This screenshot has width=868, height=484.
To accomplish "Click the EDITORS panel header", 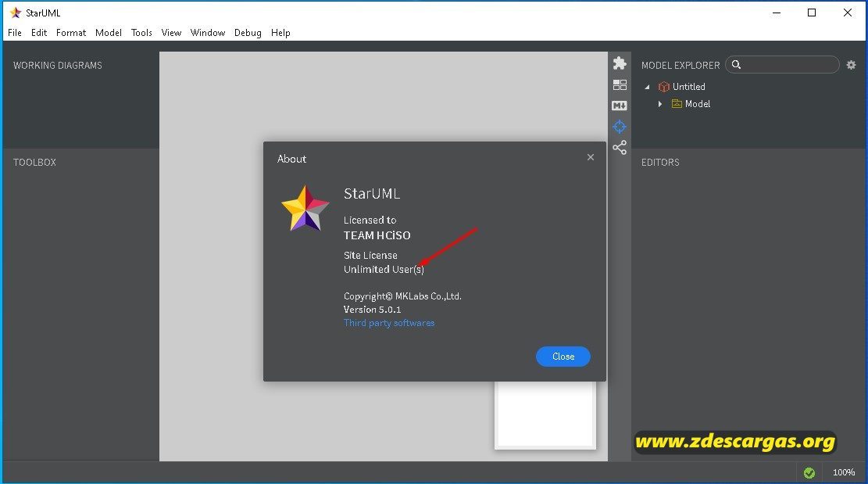I will pyautogui.click(x=660, y=163).
